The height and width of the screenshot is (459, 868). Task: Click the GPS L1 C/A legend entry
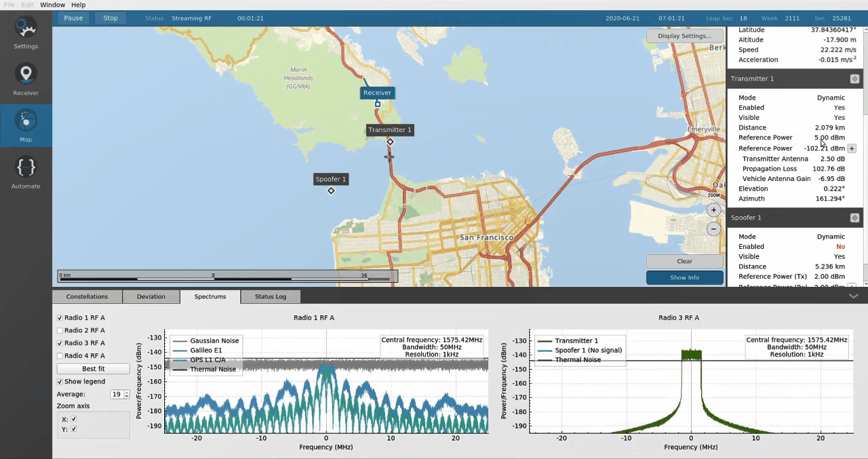point(199,360)
